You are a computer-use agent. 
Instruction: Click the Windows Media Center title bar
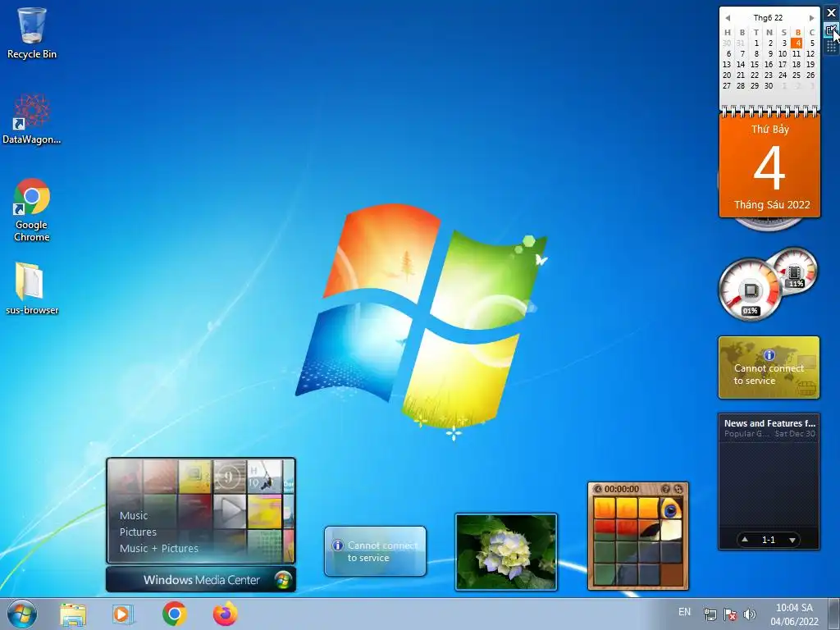pos(201,580)
